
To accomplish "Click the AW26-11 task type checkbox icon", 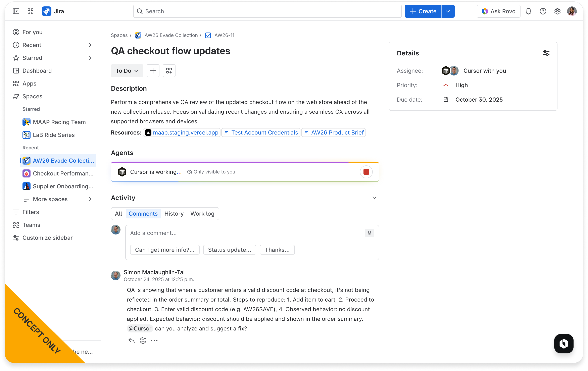I will pos(208,35).
